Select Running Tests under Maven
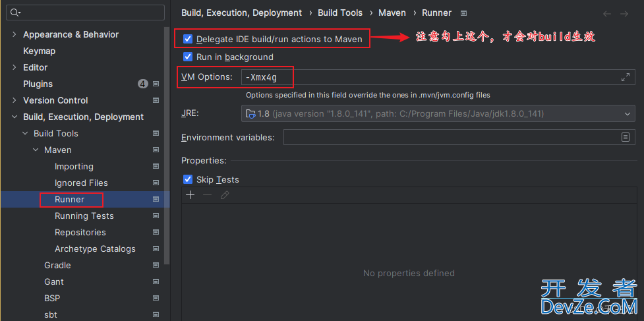Image resolution: width=644 pixels, height=321 pixels. [84, 216]
